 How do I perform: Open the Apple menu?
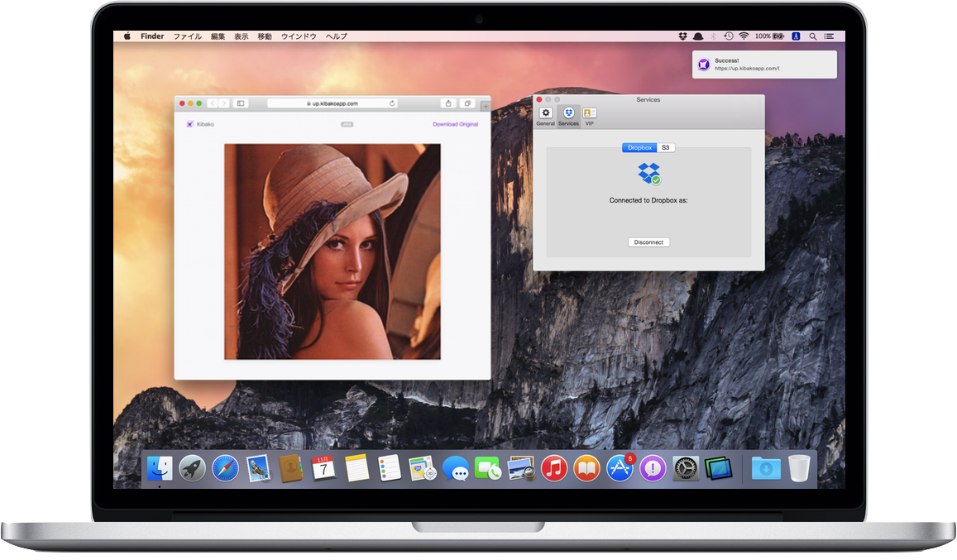[127, 36]
